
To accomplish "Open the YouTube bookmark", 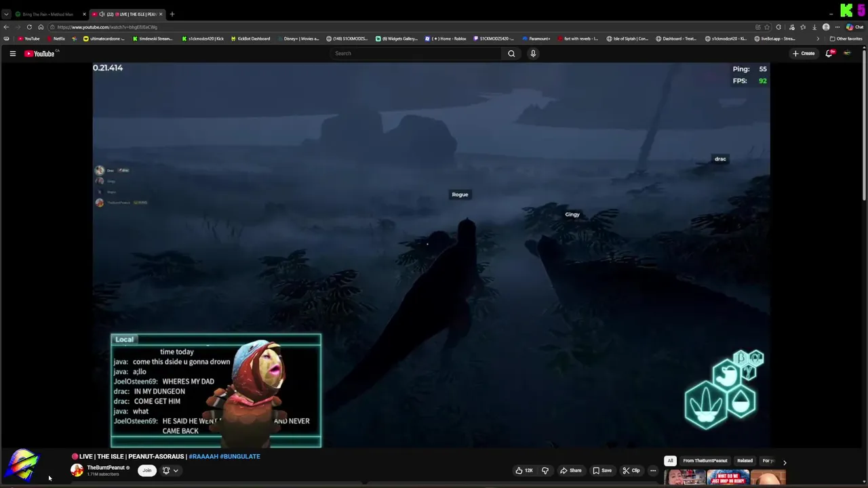I will (x=29, y=39).
